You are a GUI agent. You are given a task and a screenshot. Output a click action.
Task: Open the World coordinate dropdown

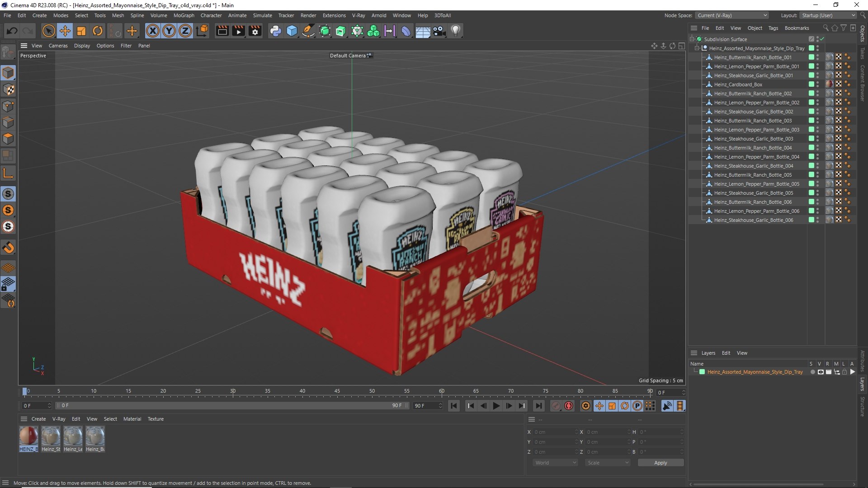(x=555, y=463)
